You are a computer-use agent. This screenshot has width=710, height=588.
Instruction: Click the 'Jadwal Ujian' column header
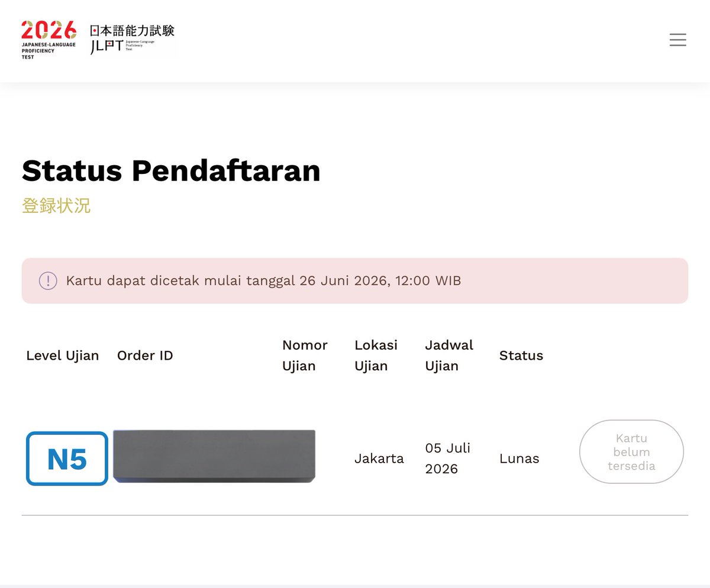point(449,356)
